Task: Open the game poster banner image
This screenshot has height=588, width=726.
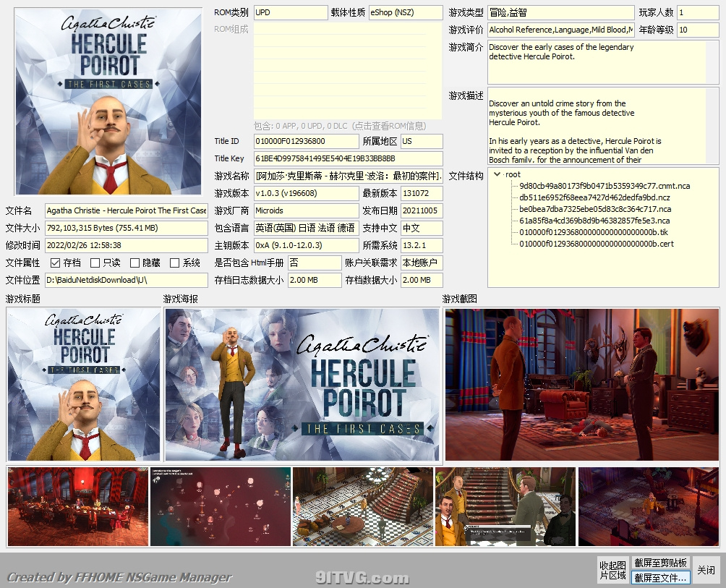Action: point(302,385)
